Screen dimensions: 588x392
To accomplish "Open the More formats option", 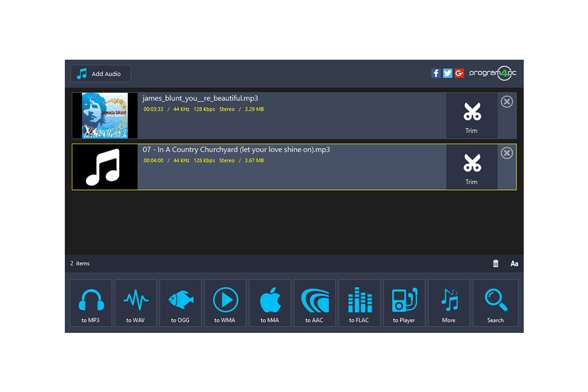I will (449, 303).
